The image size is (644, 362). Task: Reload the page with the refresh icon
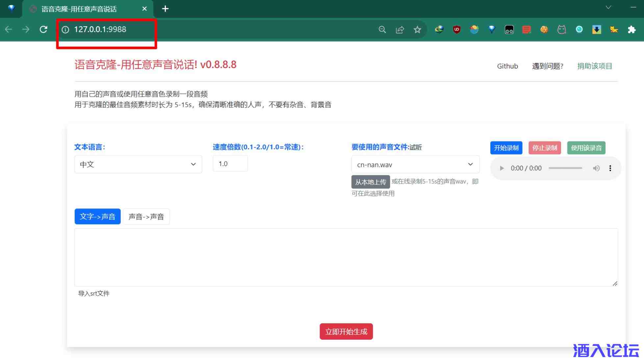point(43,30)
